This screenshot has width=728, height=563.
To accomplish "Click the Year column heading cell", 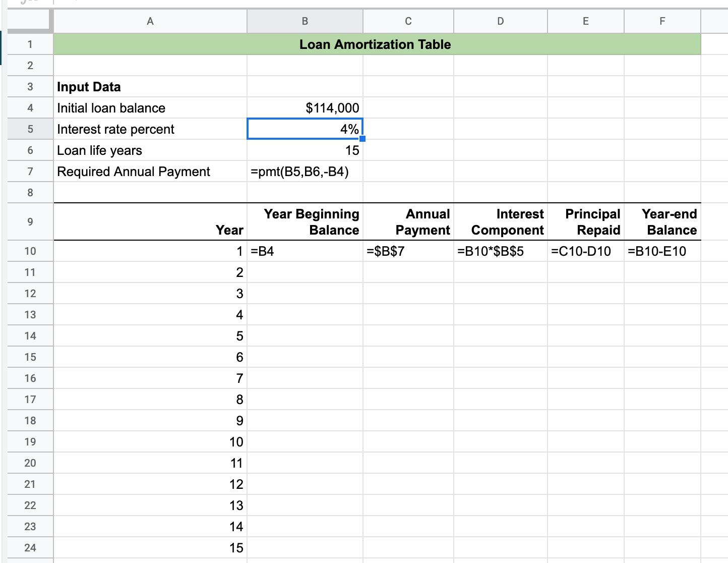I will [x=150, y=222].
